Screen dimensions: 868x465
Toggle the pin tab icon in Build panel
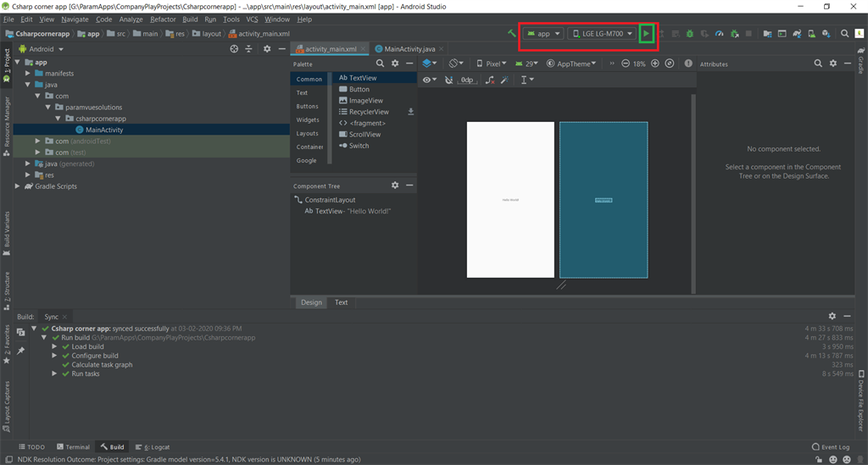(20, 350)
